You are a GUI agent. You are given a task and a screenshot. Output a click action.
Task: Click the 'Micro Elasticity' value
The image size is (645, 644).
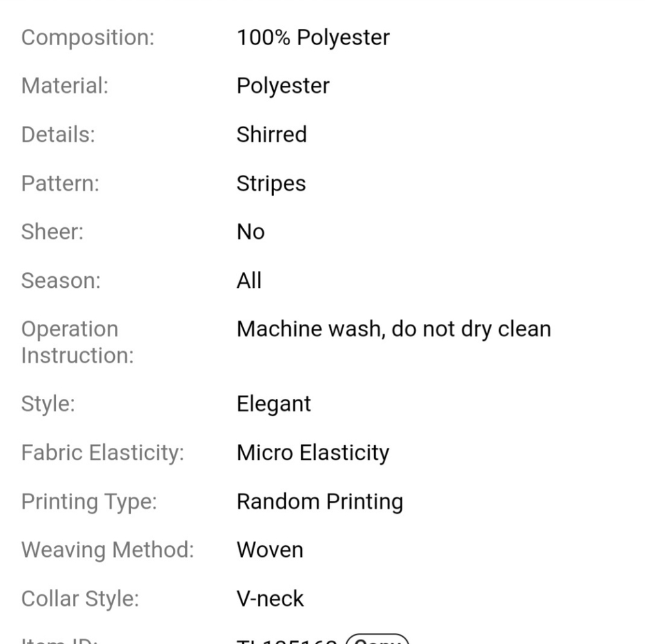tap(313, 453)
